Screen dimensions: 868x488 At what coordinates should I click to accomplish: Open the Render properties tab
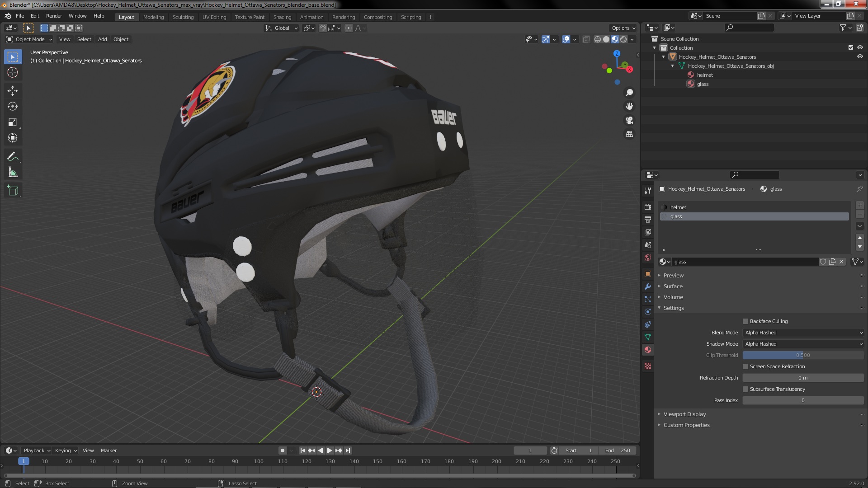(x=648, y=206)
